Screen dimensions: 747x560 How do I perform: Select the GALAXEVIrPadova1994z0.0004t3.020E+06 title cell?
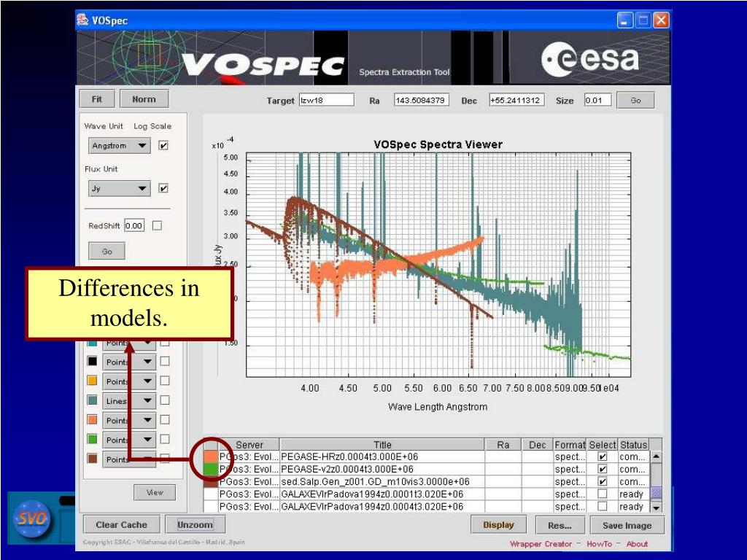382,506
